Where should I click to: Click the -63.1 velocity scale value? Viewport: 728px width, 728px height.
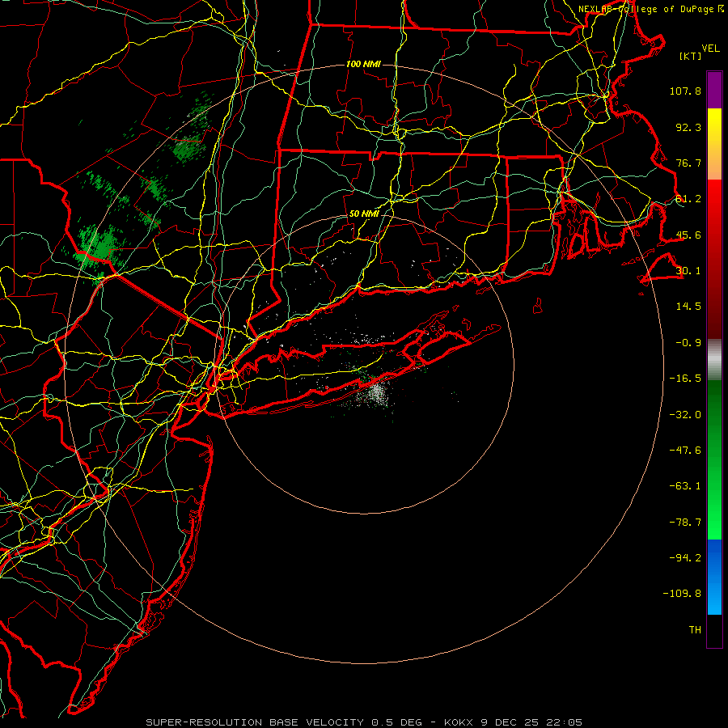pyautogui.click(x=685, y=486)
